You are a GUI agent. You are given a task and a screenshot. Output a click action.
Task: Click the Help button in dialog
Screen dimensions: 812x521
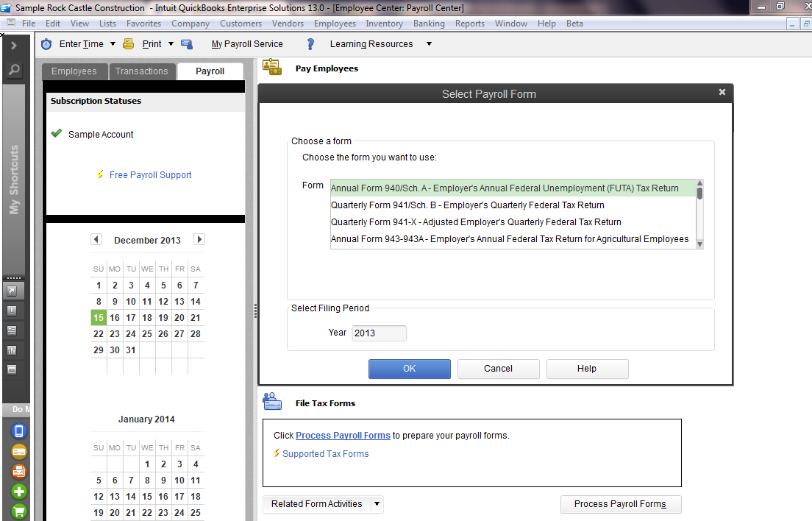point(587,369)
